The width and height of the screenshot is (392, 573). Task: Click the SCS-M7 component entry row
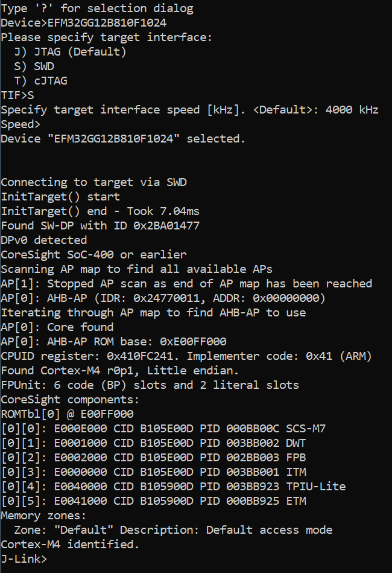(163, 428)
